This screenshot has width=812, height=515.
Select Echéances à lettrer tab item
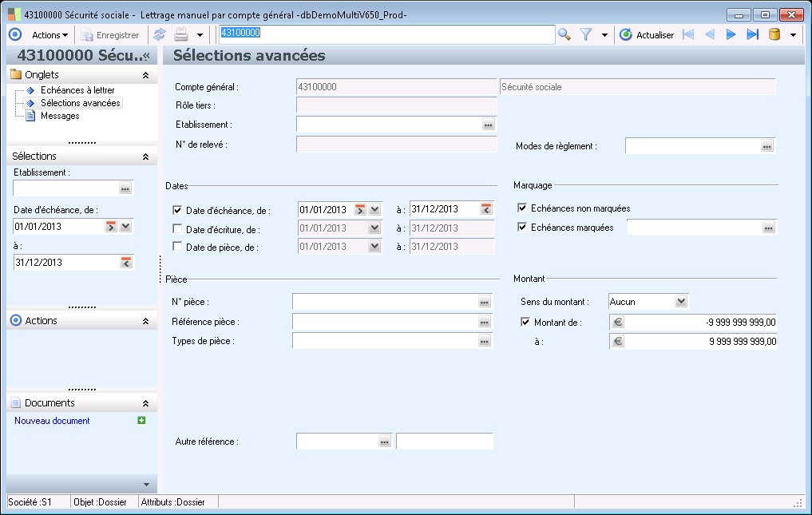[x=77, y=90]
